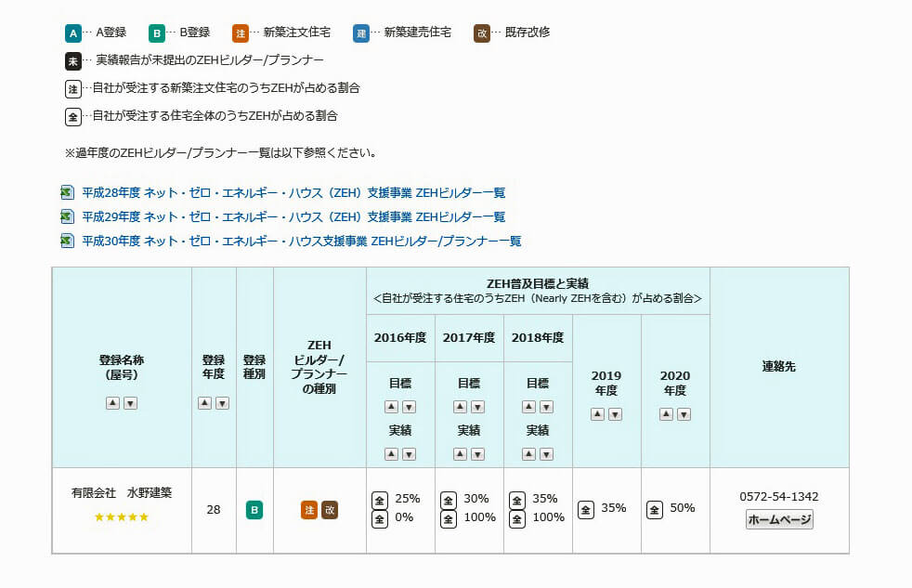Sort 登録名称 column ascending with up arrow
The height and width of the screenshot is (588, 912).
point(112,403)
